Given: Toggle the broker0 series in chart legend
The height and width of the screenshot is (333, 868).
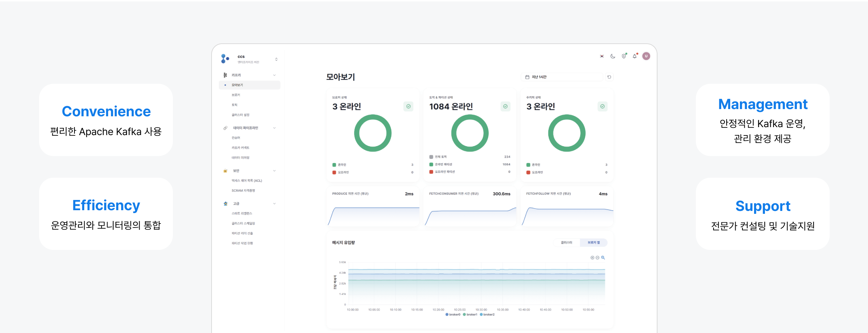Looking at the screenshot, I should click(x=453, y=315).
